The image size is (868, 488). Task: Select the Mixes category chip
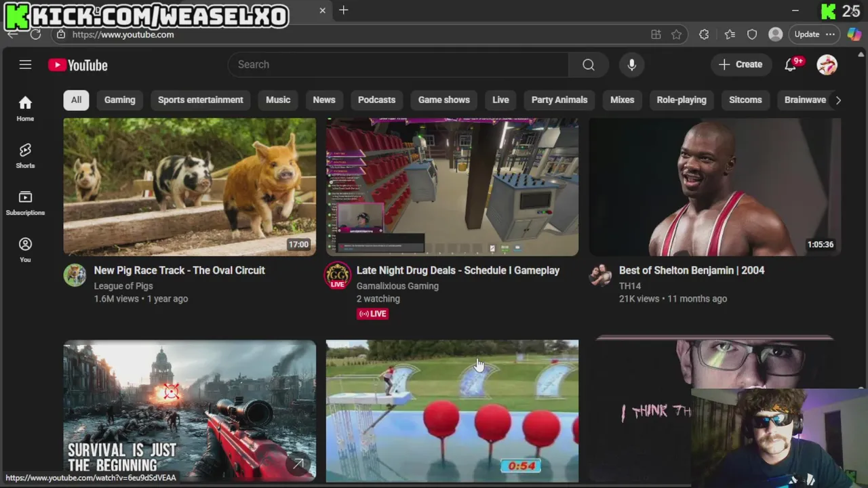[x=622, y=100]
